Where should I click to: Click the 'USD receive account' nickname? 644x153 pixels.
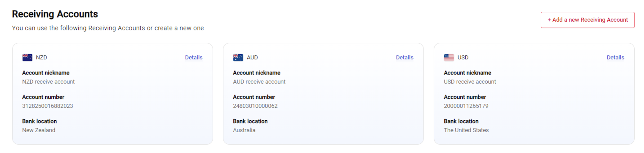click(x=469, y=82)
